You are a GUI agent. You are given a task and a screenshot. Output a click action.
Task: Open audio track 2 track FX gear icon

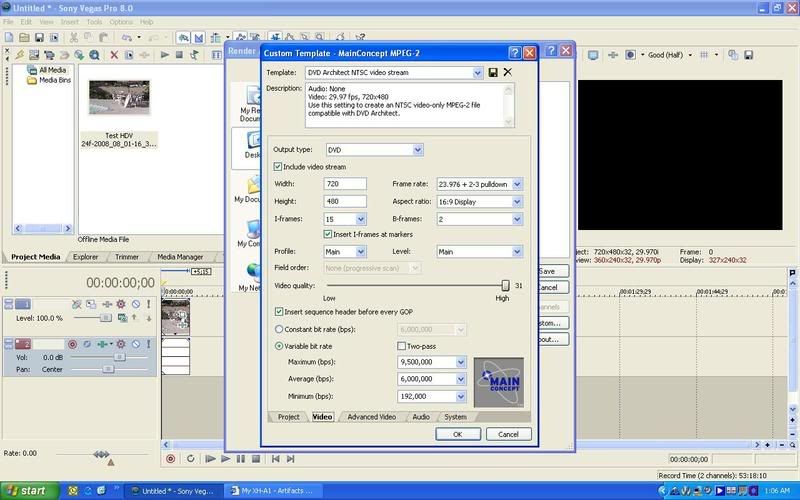click(x=121, y=344)
